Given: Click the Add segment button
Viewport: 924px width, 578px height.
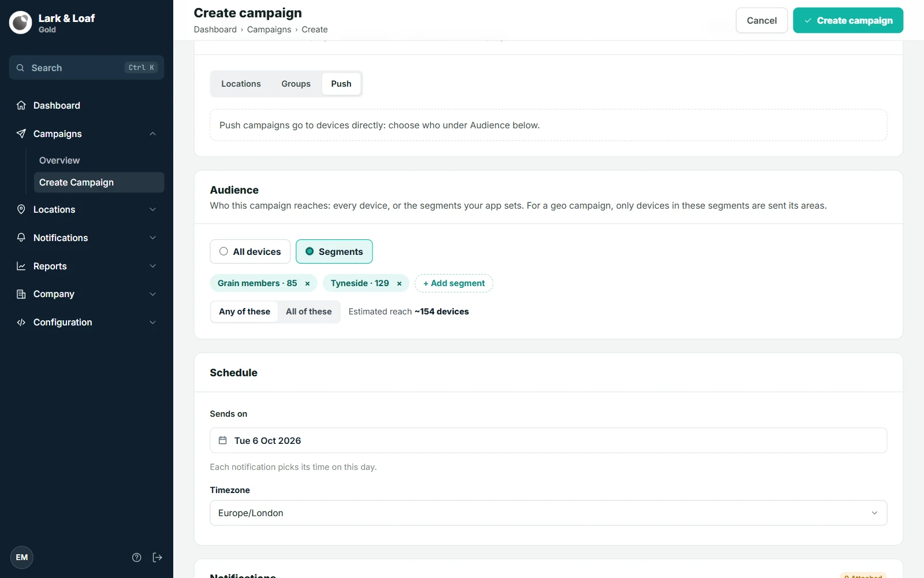Looking at the screenshot, I should coord(454,283).
